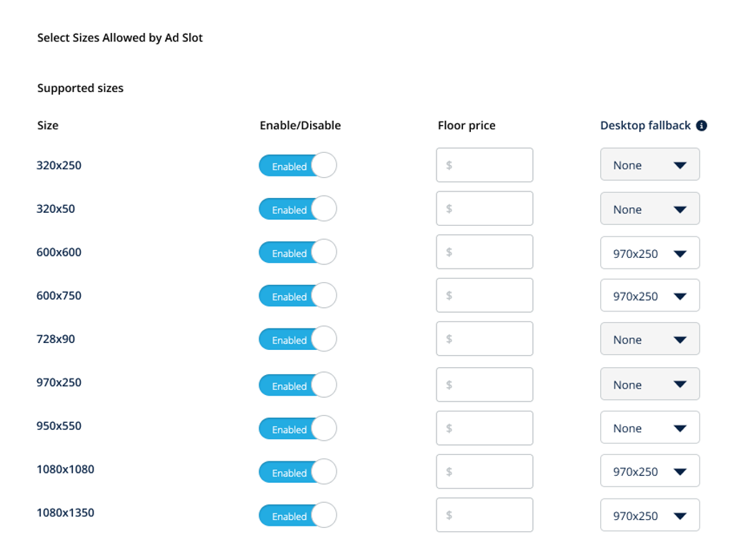Switch off the 1080x1080 size toggle
This screenshot has height=560, width=733.
(297, 473)
